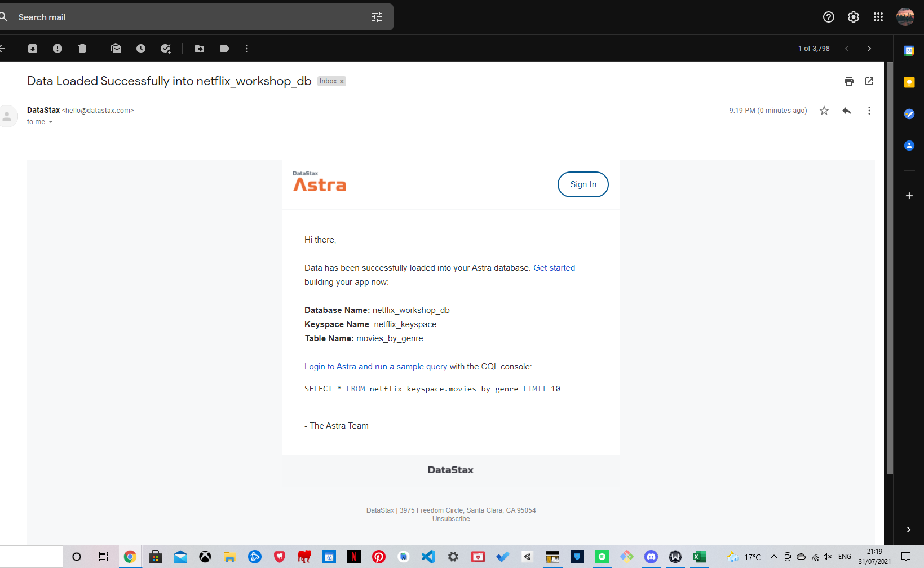Star the DataStax email
The height and width of the screenshot is (568, 924).
coord(824,111)
